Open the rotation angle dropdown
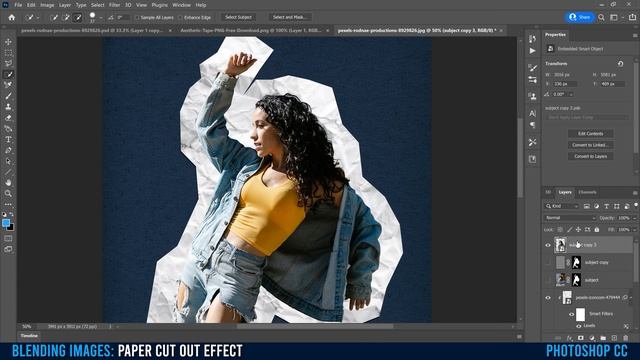Screen dimensions: 640x360 pyautogui.click(x=571, y=94)
